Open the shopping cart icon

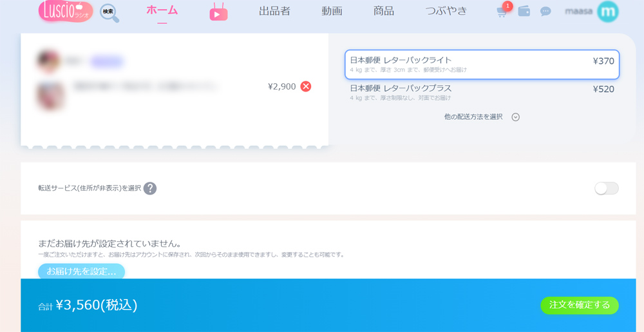[x=502, y=12]
